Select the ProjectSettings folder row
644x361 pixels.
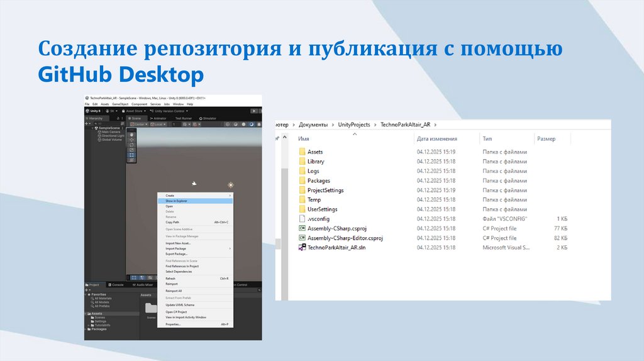pyautogui.click(x=433, y=190)
